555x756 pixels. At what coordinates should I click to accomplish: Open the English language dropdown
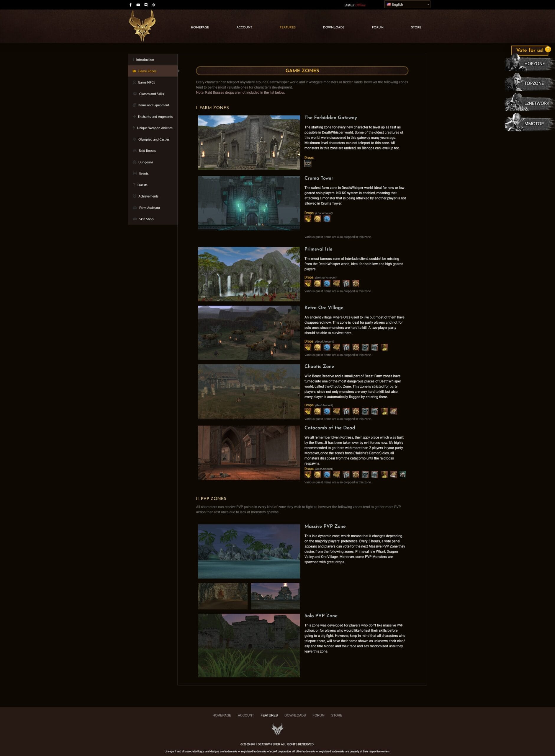click(x=407, y=4)
